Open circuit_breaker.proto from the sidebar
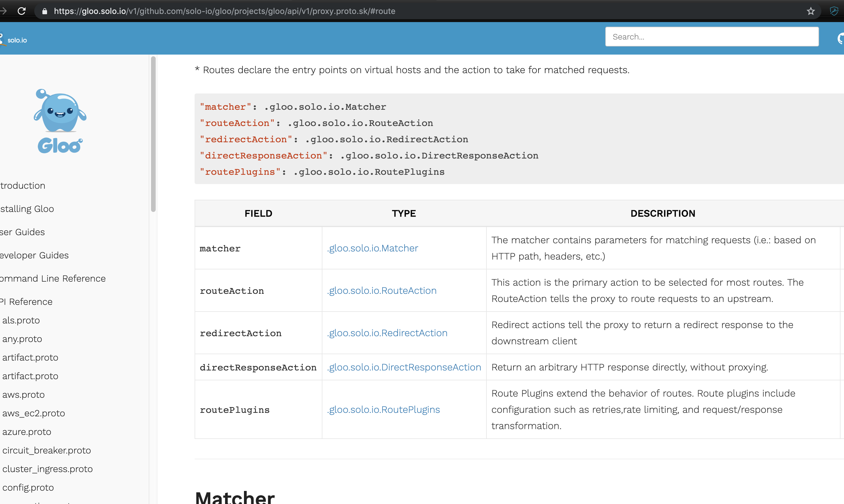 (x=46, y=450)
